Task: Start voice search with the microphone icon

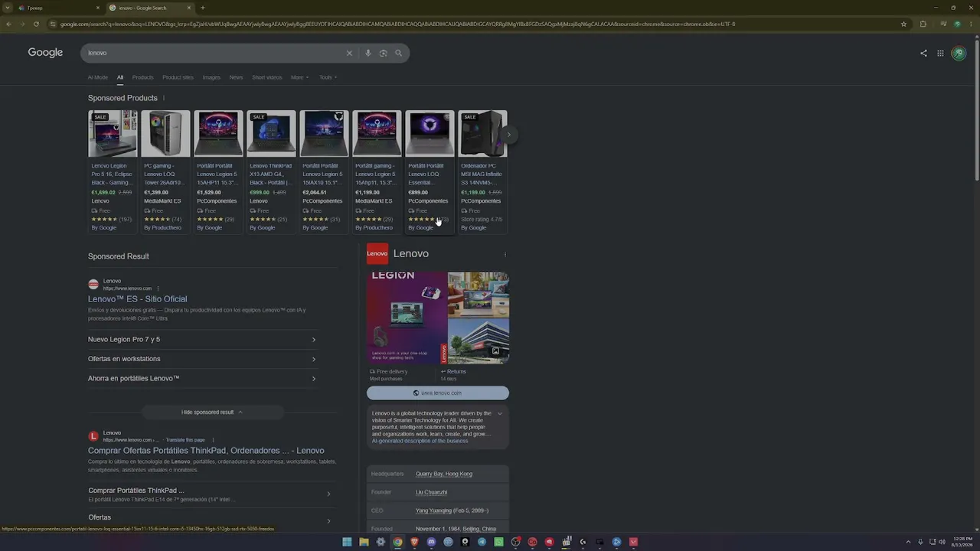Action: (x=368, y=53)
